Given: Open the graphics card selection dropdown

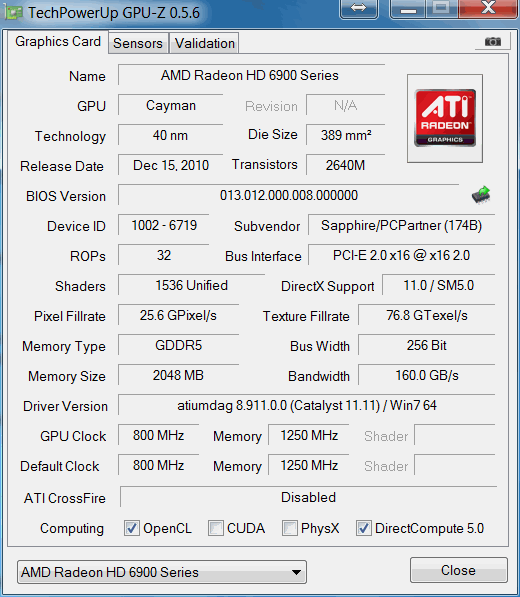Looking at the screenshot, I should pyautogui.click(x=162, y=572).
